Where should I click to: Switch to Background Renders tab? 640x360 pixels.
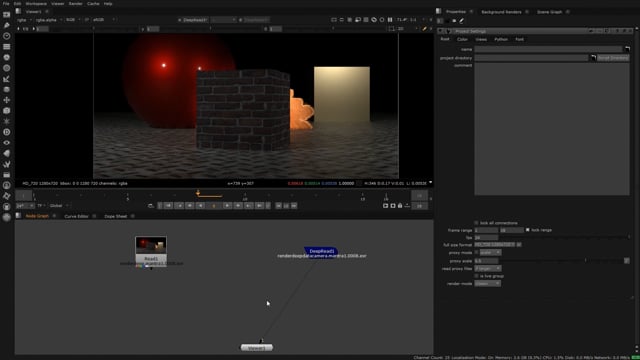click(501, 12)
